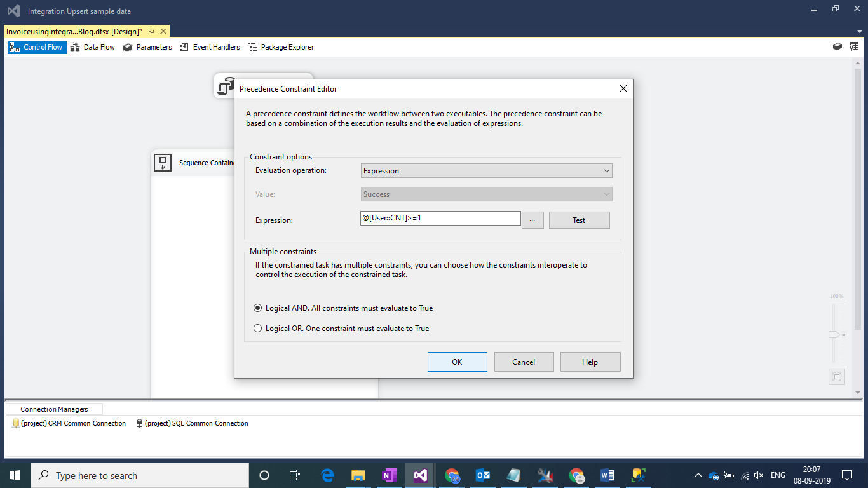Click the volume muted tray icon
Viewport: 868px width, 488px height.
click(x=759, y=475)
